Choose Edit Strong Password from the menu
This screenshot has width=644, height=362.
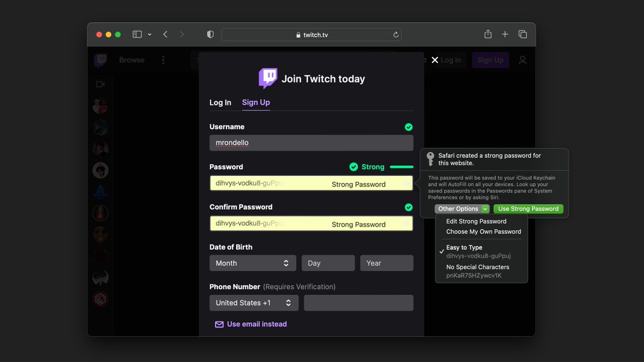point(477,221)
